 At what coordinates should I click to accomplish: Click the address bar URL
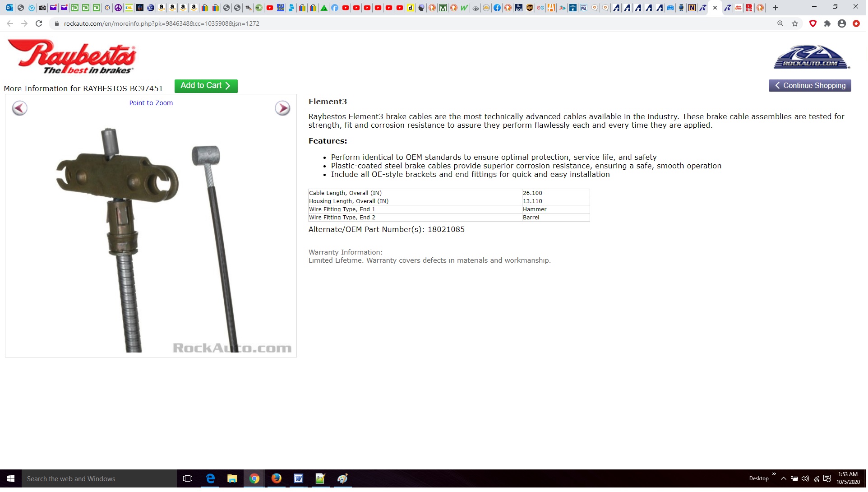[x=162, y=23]
